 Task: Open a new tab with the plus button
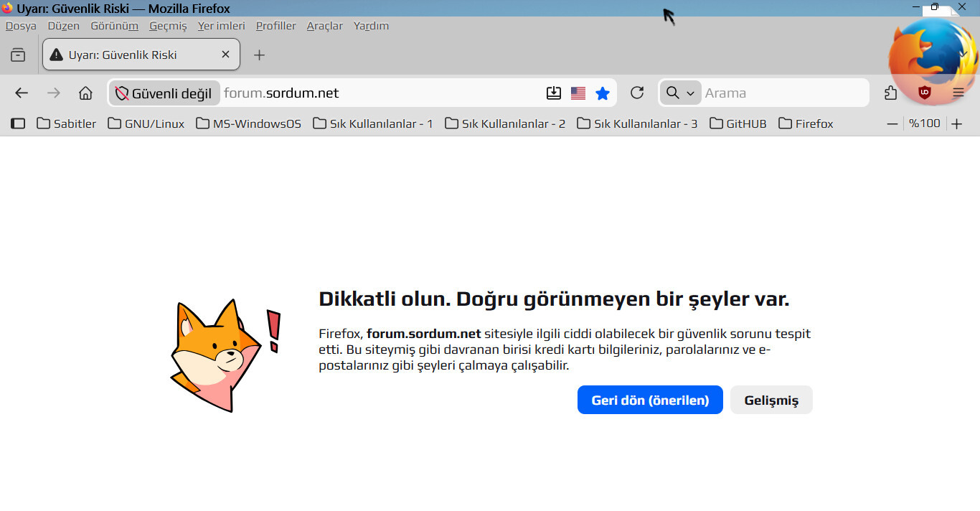coord(260,55)
